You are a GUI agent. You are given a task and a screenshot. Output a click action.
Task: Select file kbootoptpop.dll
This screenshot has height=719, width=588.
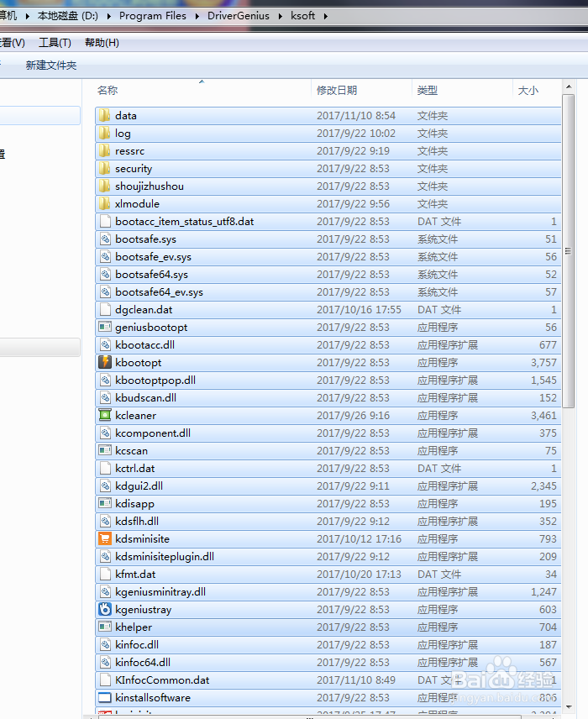(328, 380)
